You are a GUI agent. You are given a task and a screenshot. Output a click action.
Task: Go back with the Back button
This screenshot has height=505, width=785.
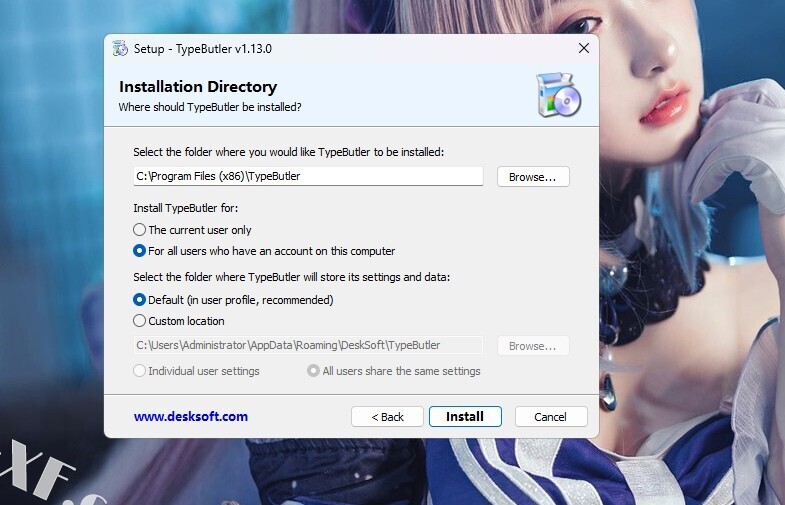(x=387, y=416)
